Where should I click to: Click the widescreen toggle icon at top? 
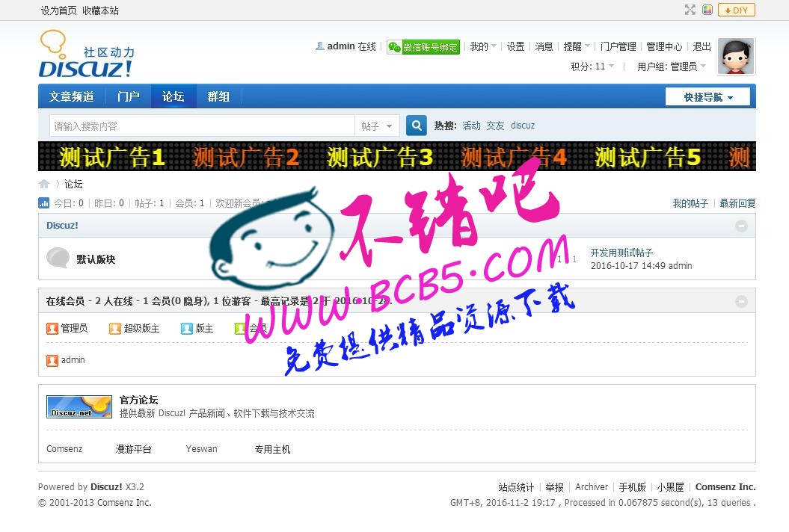[690, 10]
